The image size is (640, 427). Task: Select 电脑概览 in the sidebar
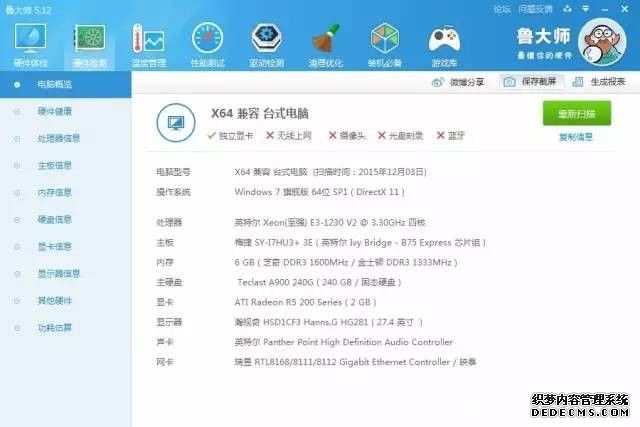pyautogui.click(x=66, y=85)
